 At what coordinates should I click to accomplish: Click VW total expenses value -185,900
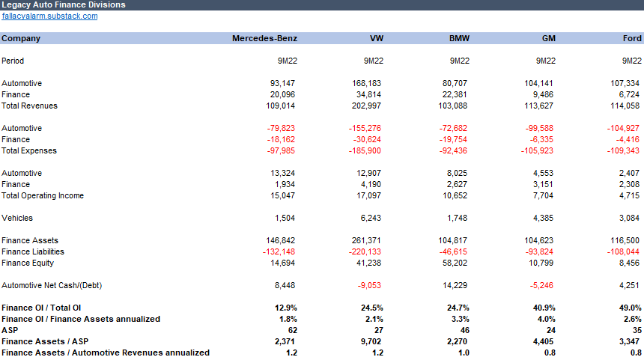point(365,150)
